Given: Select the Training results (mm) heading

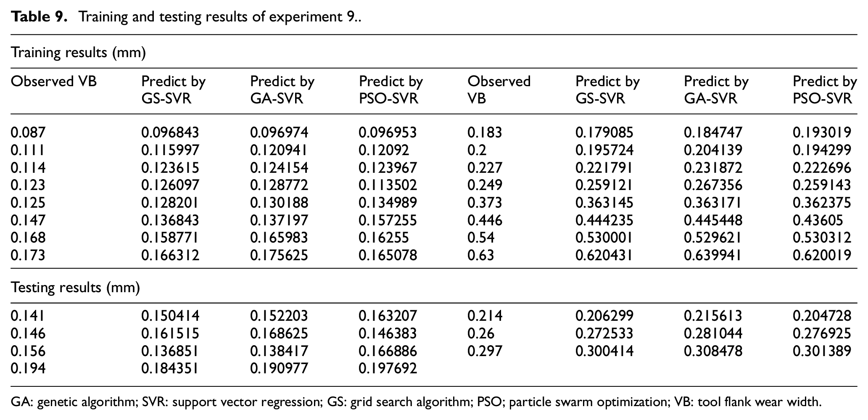Looking at the screenshot, I should (78, 53).
